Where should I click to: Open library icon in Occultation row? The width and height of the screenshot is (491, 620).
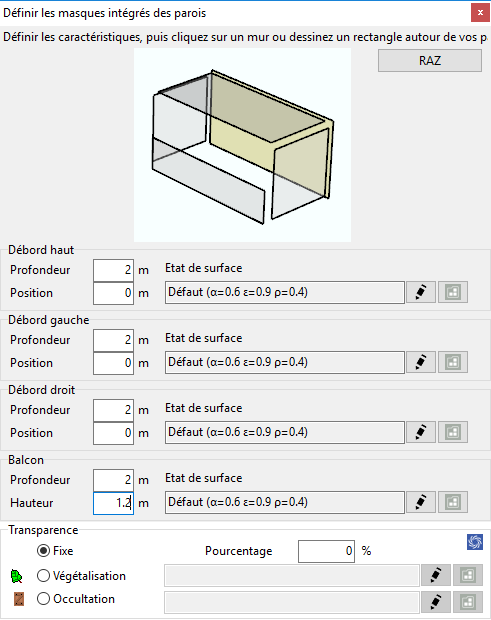click(468, 602)
